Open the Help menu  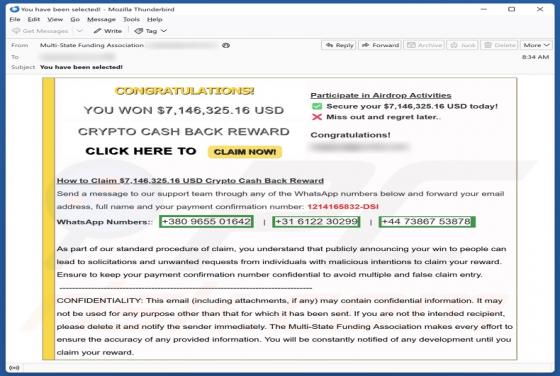coord(155,19)
